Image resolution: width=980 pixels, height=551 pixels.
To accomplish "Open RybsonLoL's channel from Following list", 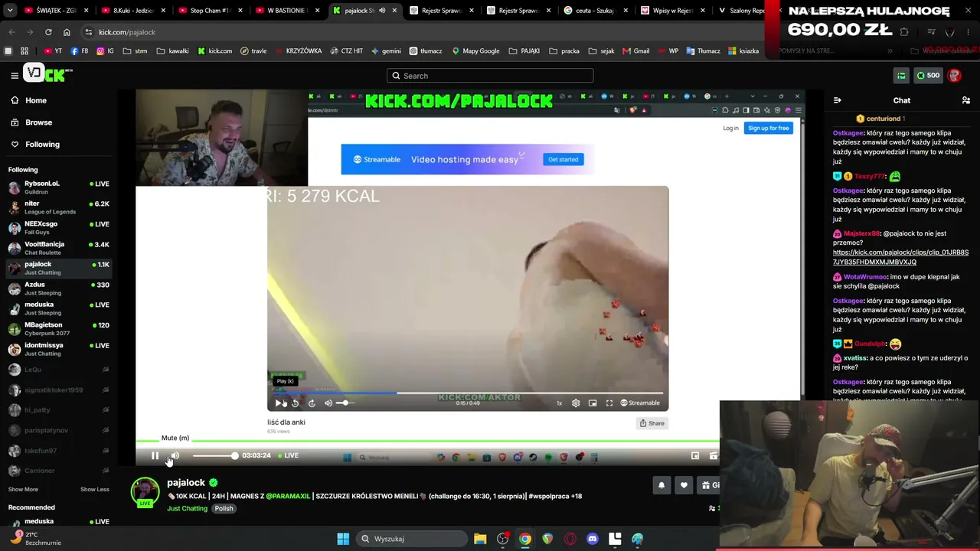I will click(x=59, y=187).
